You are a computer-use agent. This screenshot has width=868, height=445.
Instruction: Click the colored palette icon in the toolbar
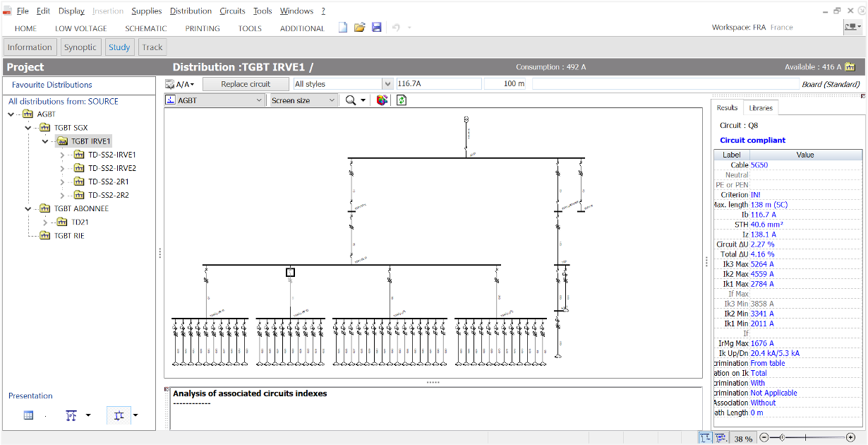[382, 100]
